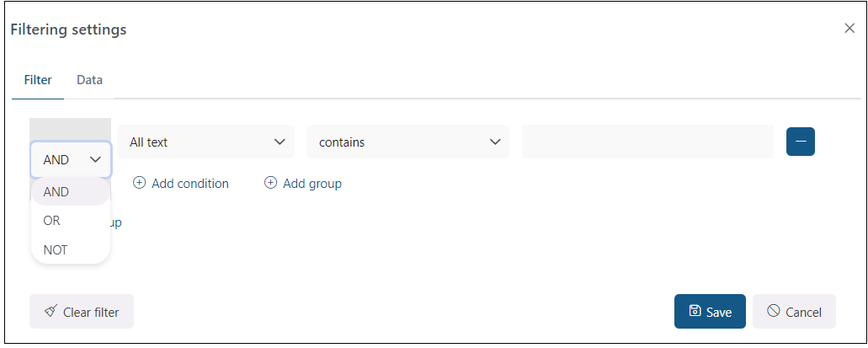The image size is (868, 348).
Task: Expand the contains operator dropdown
Action: (408, 142)
